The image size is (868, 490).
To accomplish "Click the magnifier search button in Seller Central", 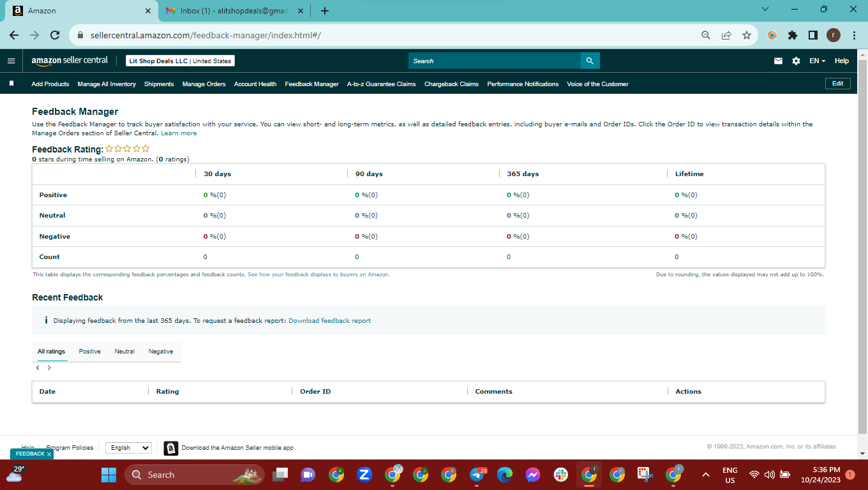I will (x=590, y=61).
